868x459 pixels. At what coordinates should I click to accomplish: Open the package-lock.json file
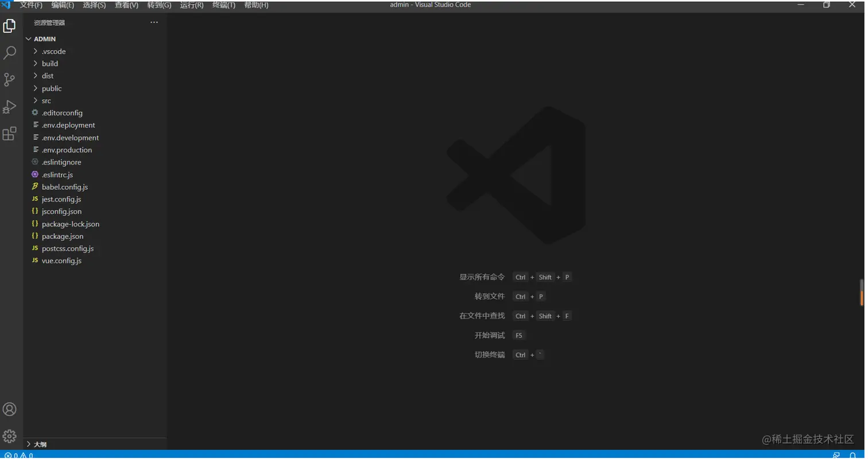(95, 224)
